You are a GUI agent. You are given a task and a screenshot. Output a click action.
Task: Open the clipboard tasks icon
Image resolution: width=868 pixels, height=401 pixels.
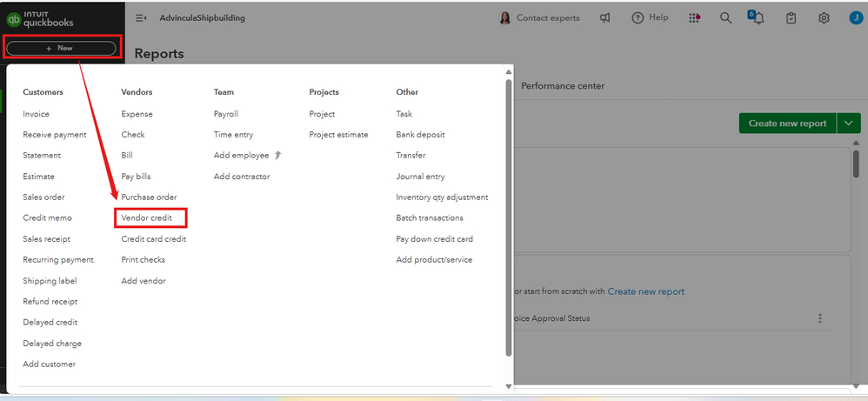point(791,17)
